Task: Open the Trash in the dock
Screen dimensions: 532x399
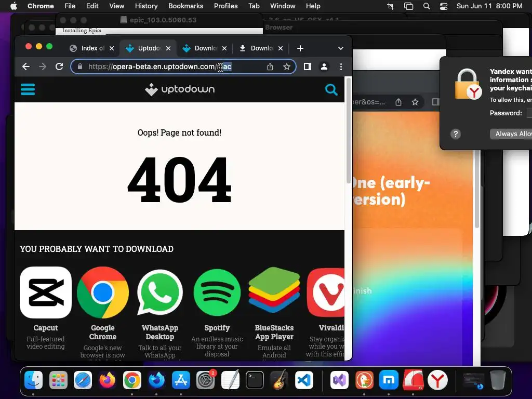Action: pos(498,380)
